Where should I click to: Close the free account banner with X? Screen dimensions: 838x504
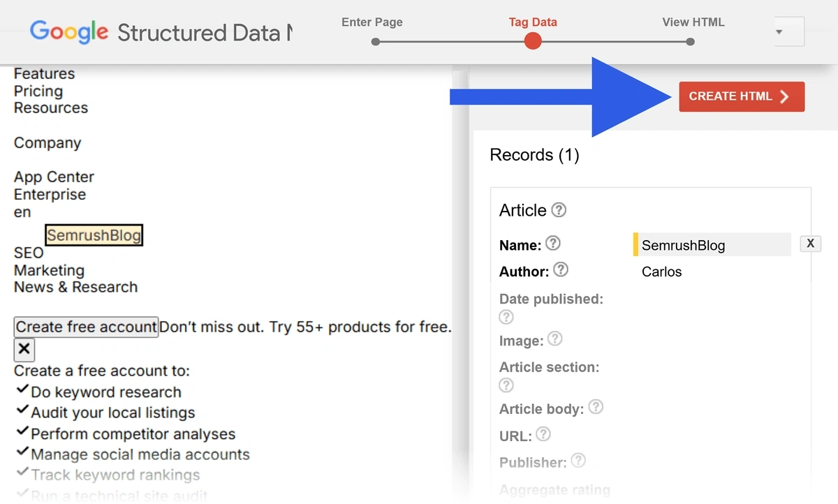click(x=24, y=349)
